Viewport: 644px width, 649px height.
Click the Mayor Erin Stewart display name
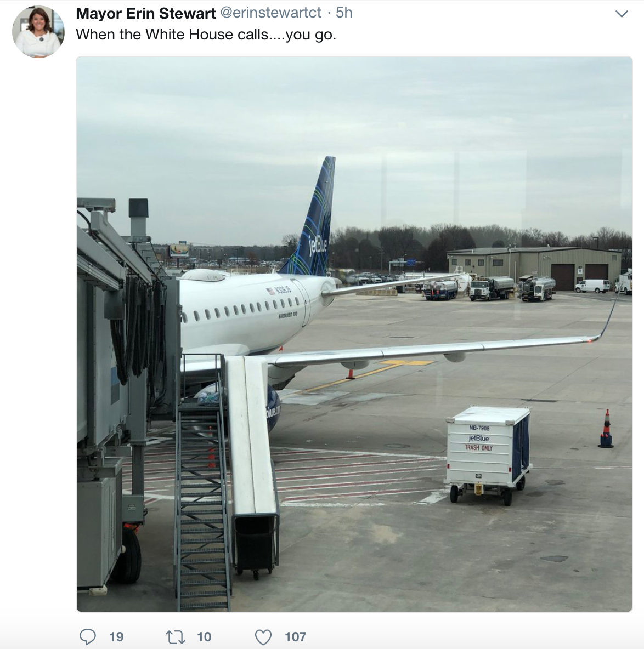[x=146, y=13]
